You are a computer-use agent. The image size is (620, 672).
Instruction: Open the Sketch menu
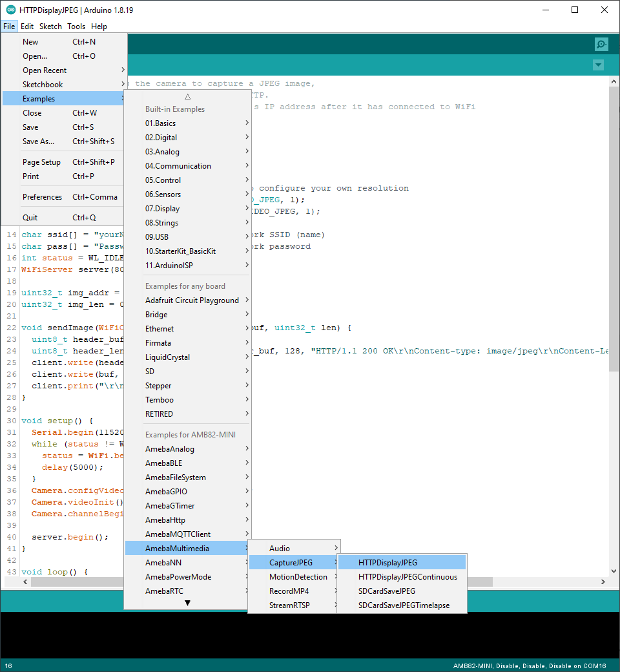pyautogui.click(x=50, y=26)
